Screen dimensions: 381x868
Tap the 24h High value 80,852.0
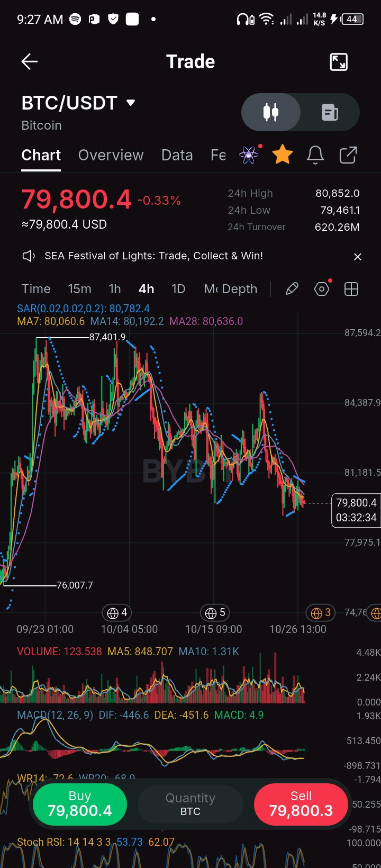338,194
